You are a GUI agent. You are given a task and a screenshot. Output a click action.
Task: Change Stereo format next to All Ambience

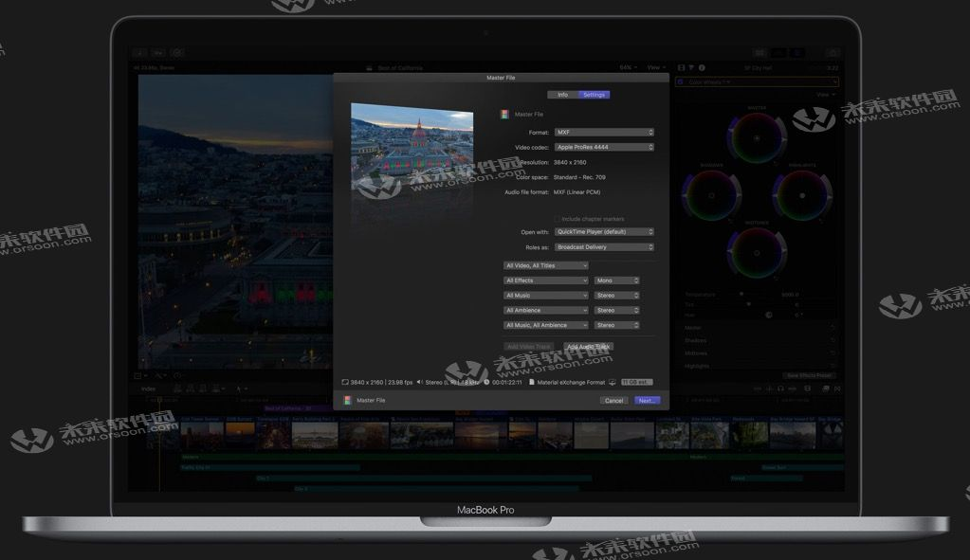point(616,310)
